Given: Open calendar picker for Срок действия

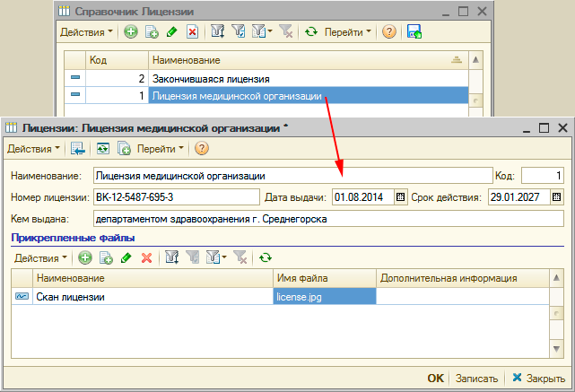Looking at the screenshot, I should [557, 197].
